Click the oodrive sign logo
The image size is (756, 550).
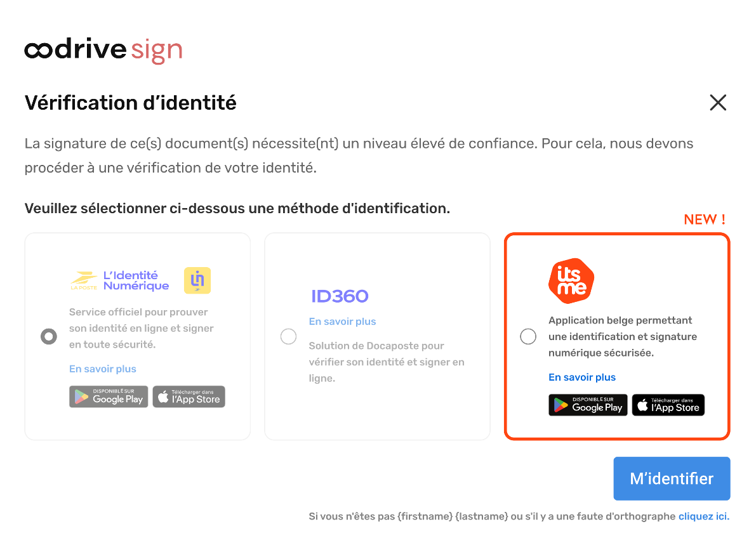pos(103,51)
